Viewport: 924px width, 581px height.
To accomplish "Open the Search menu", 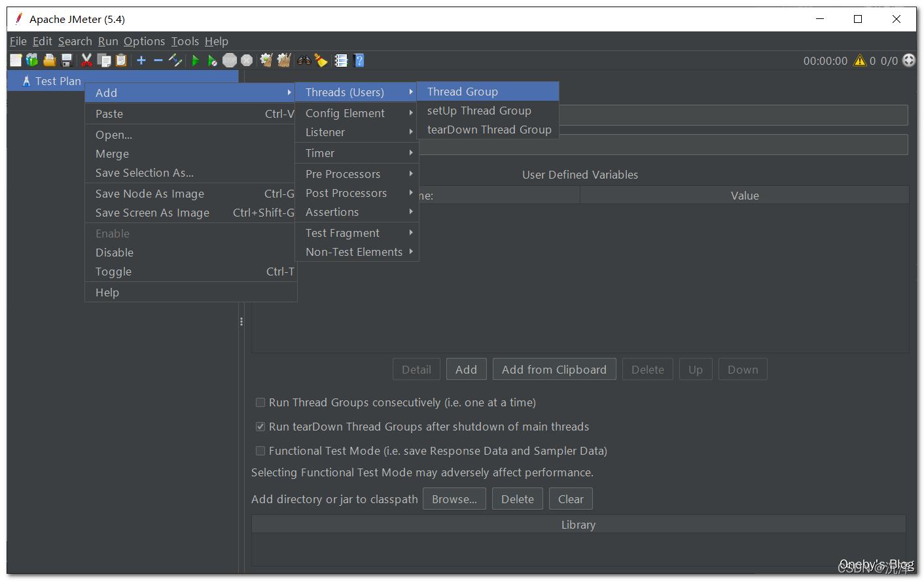I will click(x=75, y=41).
